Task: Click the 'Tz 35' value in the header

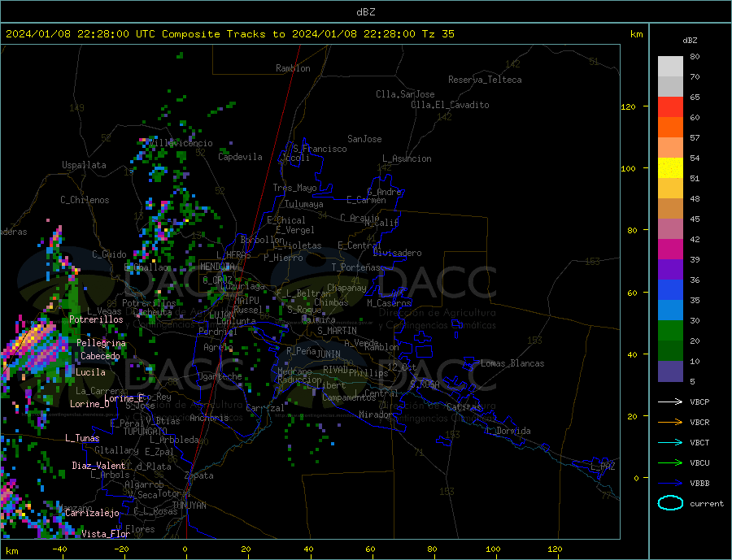Action: [438, 34]
